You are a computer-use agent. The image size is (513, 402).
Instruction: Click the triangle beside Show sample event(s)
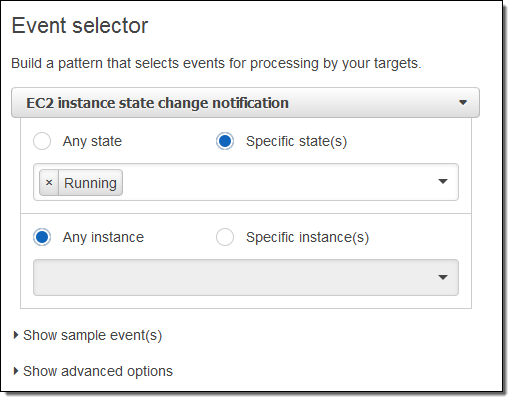[x=16, y=335]
